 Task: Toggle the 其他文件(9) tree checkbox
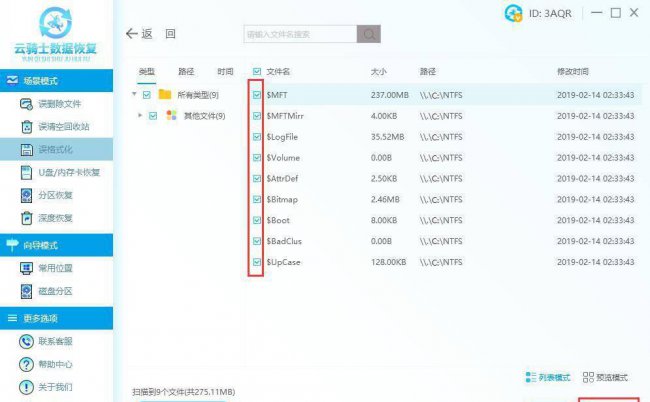click(x=153, y=116)
